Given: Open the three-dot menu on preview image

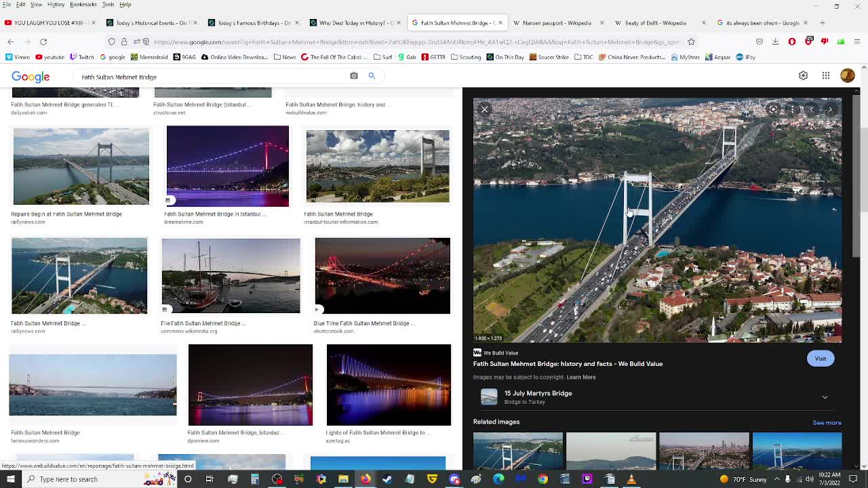Looking at the screenshot, I should click(791, 109).
